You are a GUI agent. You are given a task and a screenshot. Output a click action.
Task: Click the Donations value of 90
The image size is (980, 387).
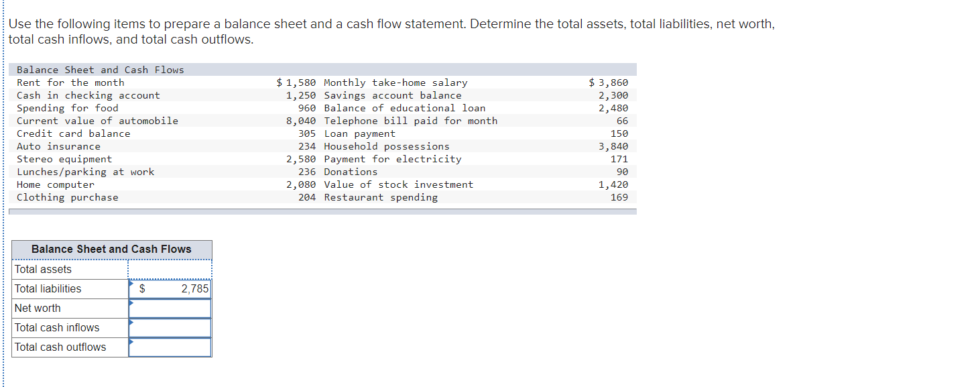622,172
